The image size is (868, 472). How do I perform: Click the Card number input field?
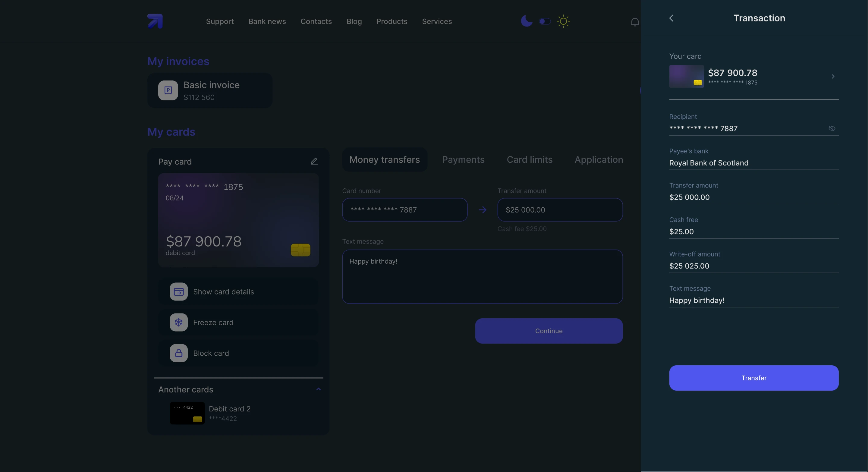click(405, 210)
